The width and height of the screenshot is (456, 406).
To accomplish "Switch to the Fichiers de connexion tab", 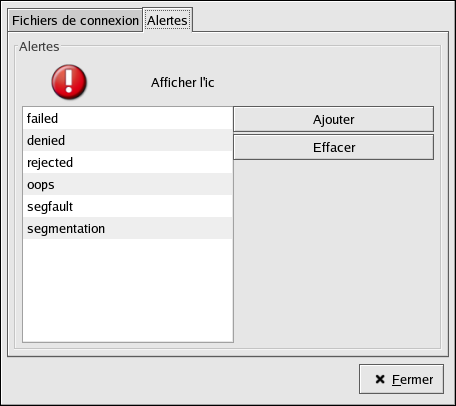I will [x=75, y=20].
